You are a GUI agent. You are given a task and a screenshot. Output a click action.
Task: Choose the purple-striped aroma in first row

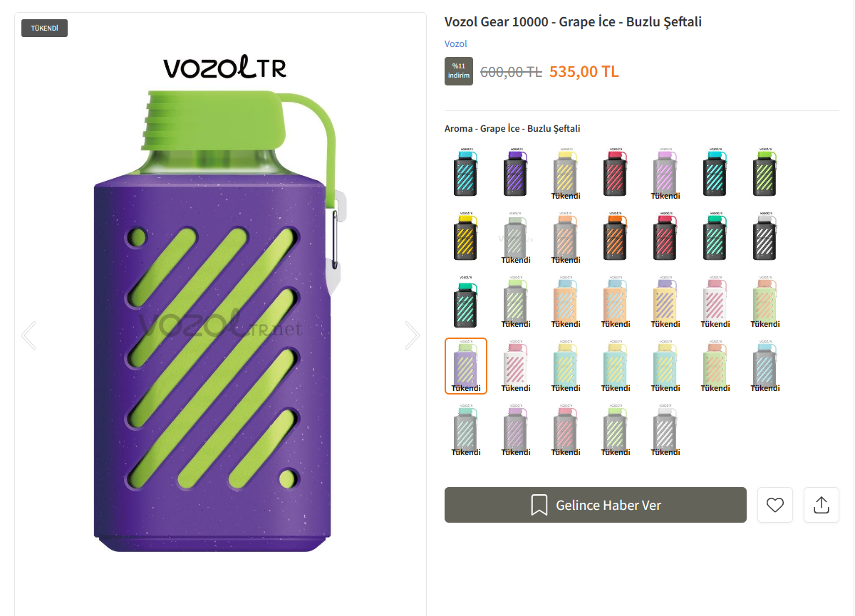click(516, 174)
